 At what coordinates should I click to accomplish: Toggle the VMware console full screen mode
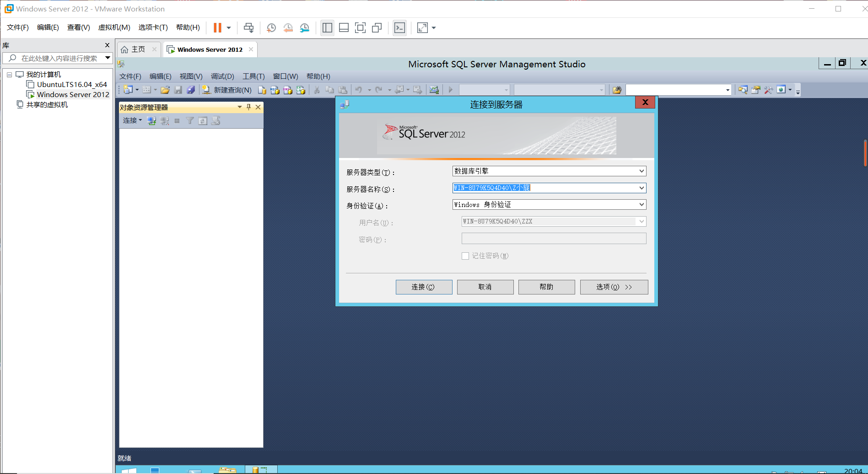[x=421, y=27]
